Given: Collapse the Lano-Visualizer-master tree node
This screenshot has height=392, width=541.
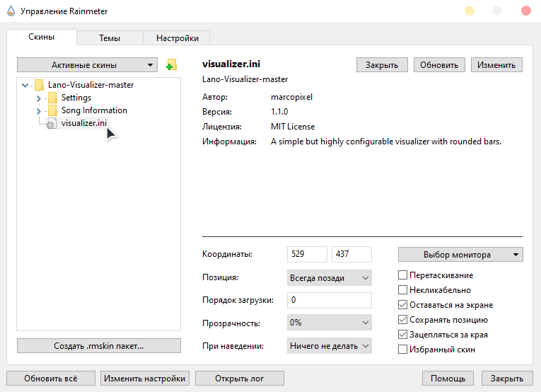Looking at the screenshot, I should 25,85.
